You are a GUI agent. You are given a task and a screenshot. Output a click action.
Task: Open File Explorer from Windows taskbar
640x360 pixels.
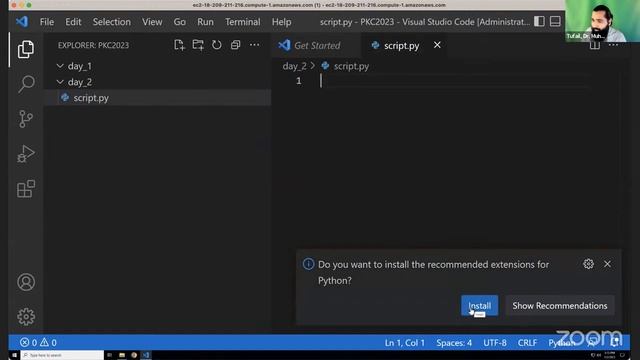click(x=122, y=355)
